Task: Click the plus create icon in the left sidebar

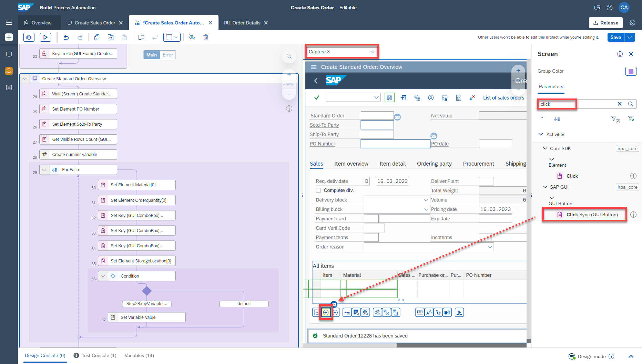Action: click(9, 37)
